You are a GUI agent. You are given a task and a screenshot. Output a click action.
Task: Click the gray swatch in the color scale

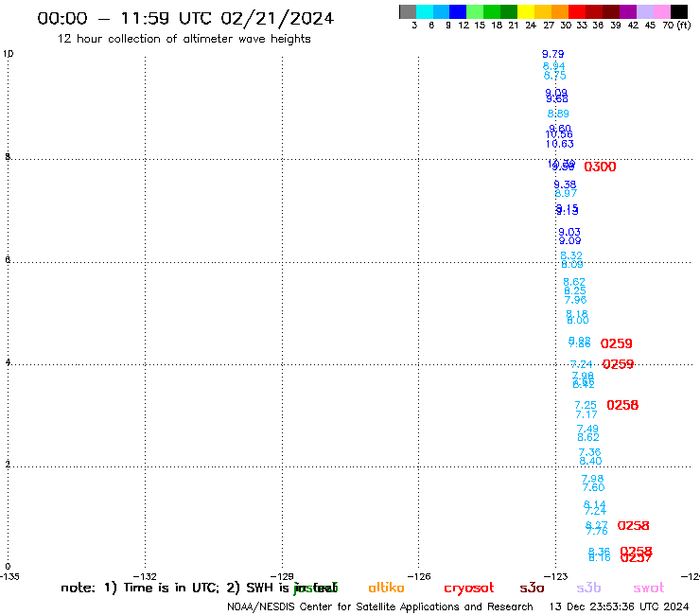pos(408,11)
